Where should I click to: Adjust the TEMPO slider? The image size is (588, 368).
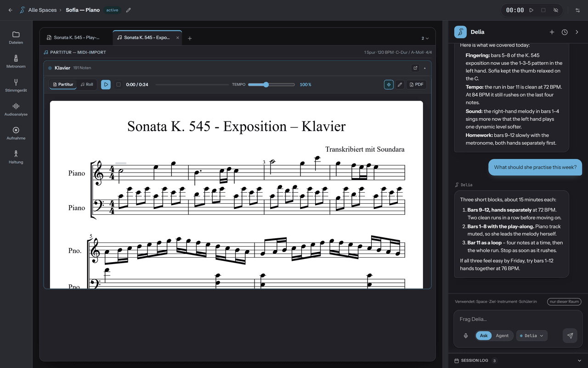pos(271,85)
